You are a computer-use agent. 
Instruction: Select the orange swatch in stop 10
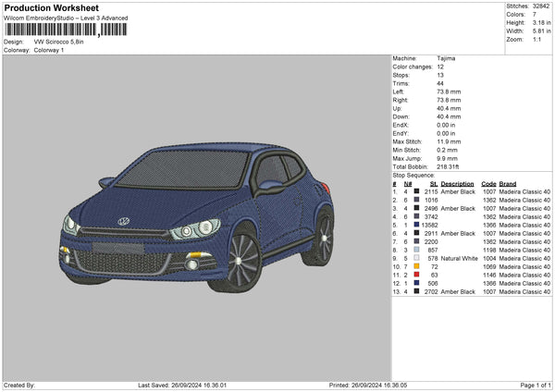tap(417, 266)
